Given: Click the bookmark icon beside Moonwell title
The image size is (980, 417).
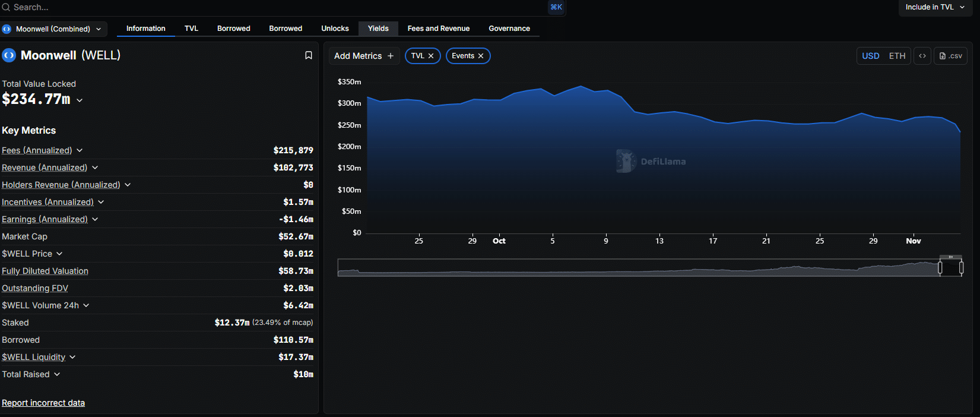Looking at the screenshot, I should coord(308,55).
